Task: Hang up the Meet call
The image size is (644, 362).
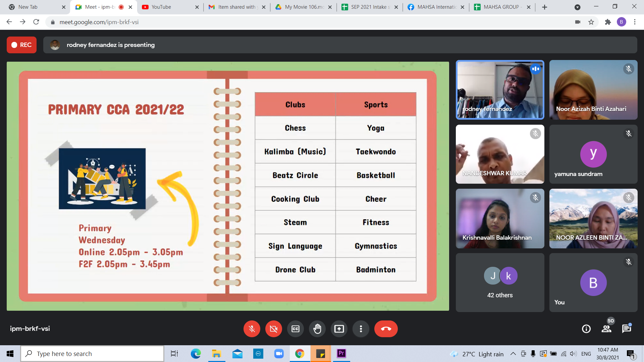Action: click(386, 329)
